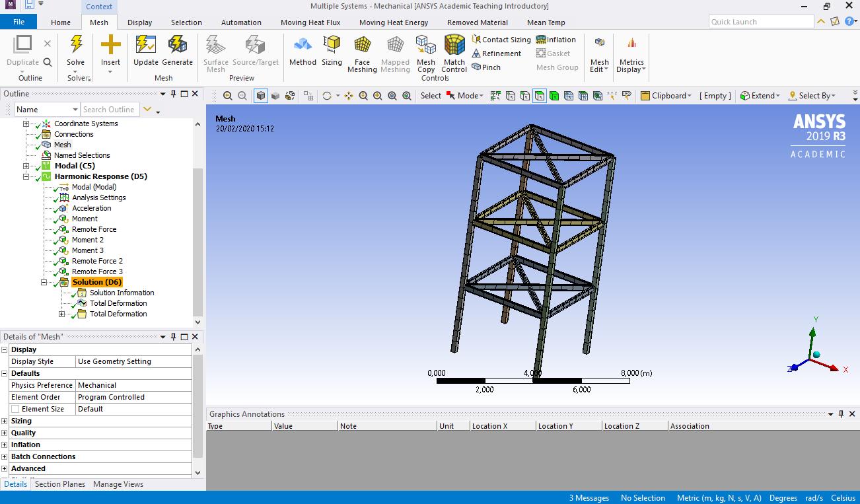This screenshot has width=860, height=504.
Task: Open the Automation ribbon tab
Action: point(241,22)
